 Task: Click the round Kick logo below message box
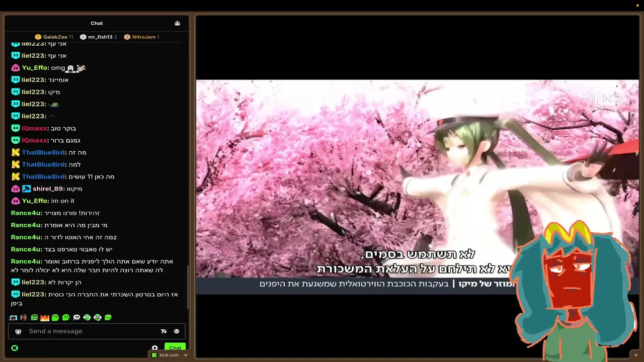(15, 348)
